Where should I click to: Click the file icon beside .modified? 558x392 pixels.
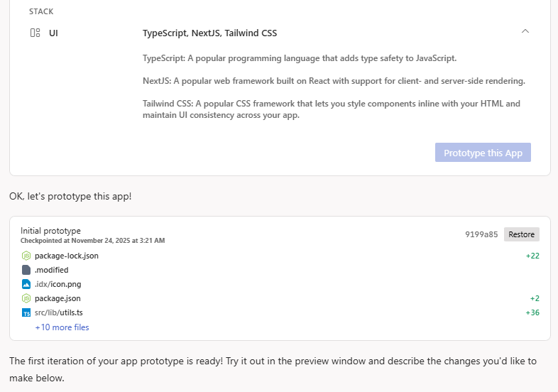pyautogui.click(x=26, y=270)
